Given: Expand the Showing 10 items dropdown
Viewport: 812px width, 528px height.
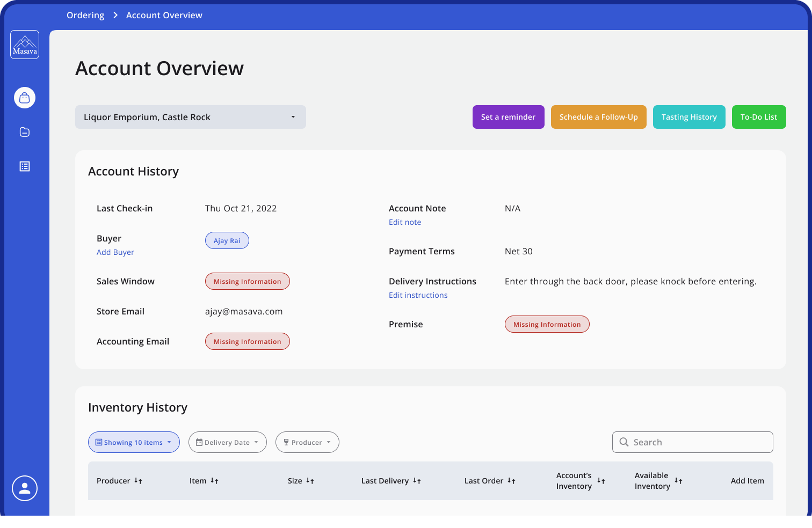Looking at the screenshot, I should pyautogui.click(x=134, y=442).
